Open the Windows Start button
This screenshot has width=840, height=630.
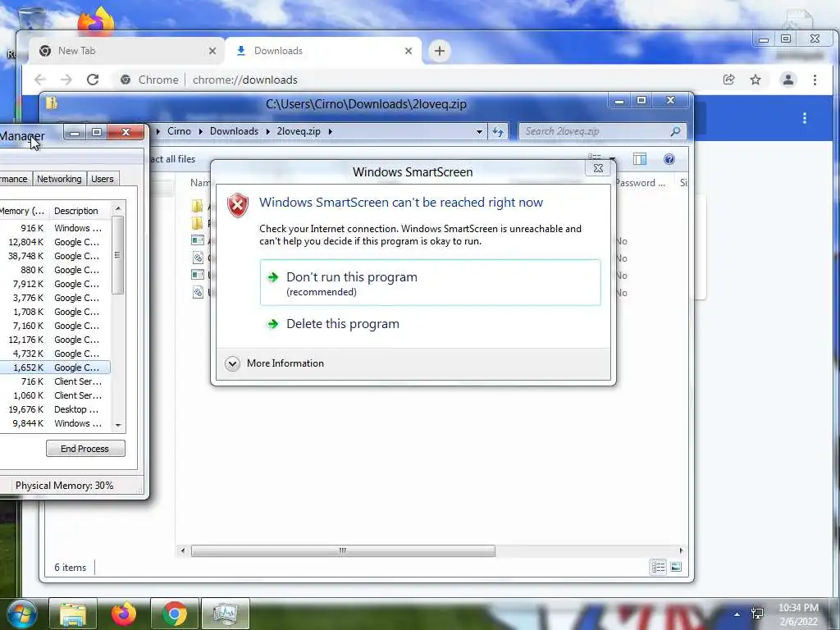coord(21,614)
